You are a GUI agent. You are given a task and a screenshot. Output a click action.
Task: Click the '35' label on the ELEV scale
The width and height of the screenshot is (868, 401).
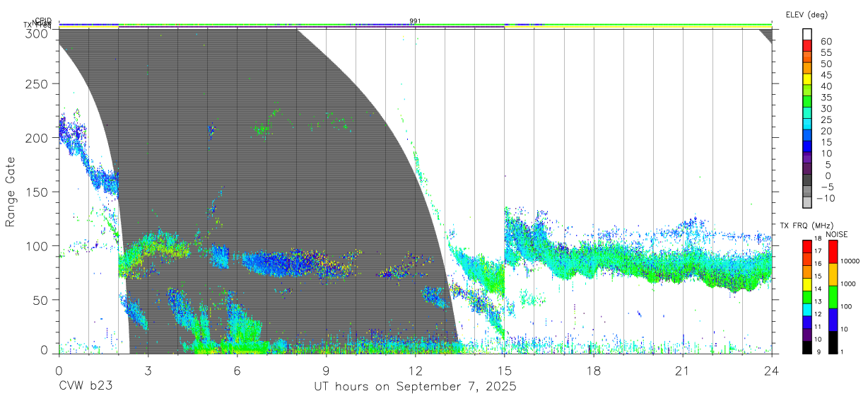point(826,98)
